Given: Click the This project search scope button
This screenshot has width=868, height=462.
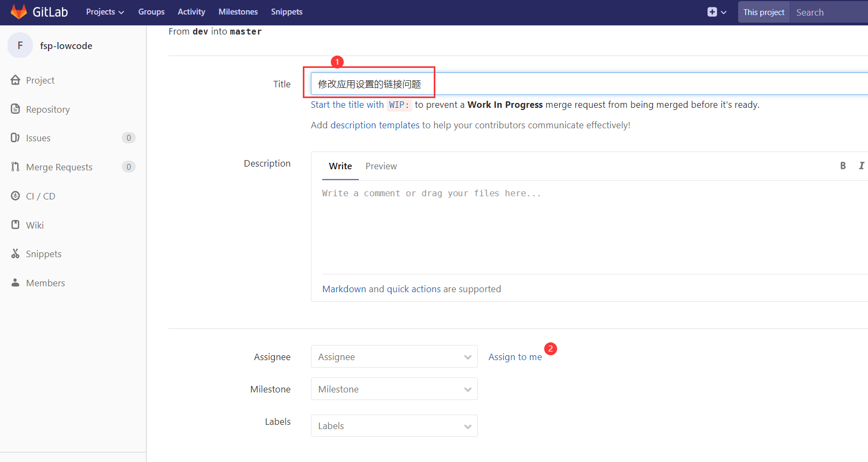Looking at the screenshot, I should pos(763,12).
